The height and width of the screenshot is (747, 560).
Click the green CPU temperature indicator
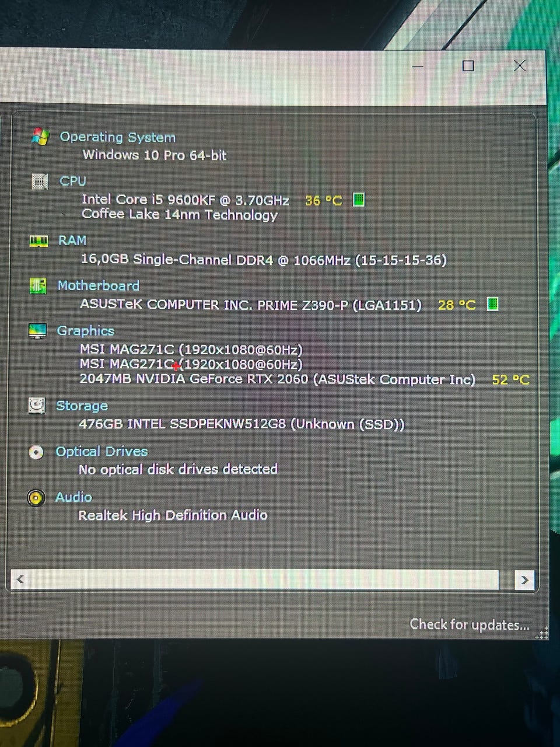(x=359, y=200)
